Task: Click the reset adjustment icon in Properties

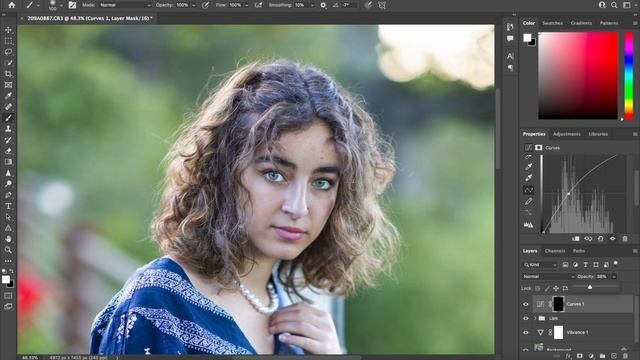Action: pyautogui.click(x=600, y=239)
